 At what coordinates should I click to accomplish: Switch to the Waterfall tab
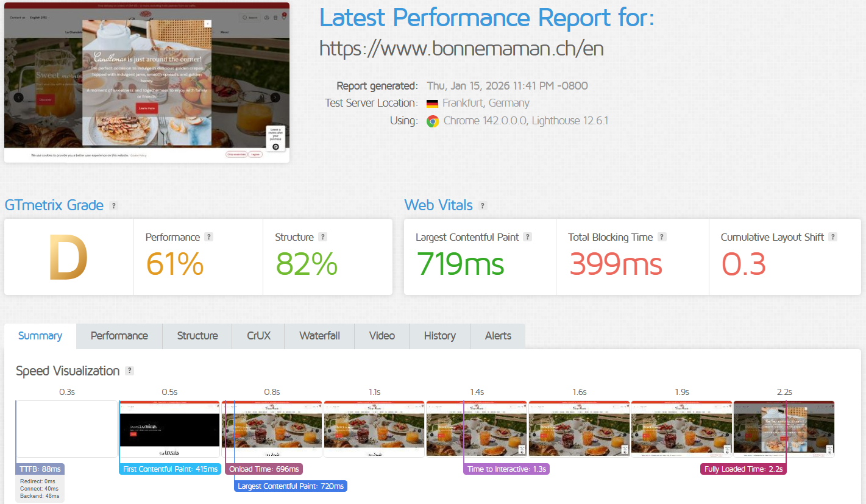320,336
